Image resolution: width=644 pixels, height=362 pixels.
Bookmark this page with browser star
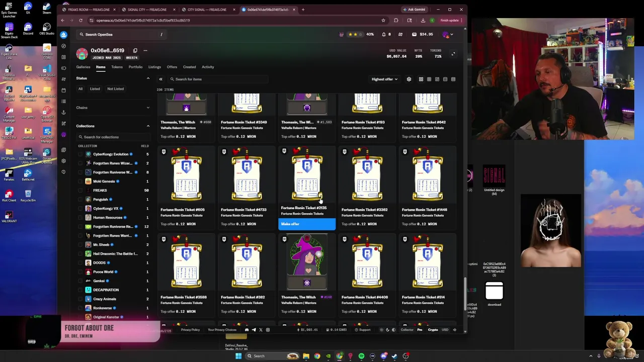click(x=383, y=20)
